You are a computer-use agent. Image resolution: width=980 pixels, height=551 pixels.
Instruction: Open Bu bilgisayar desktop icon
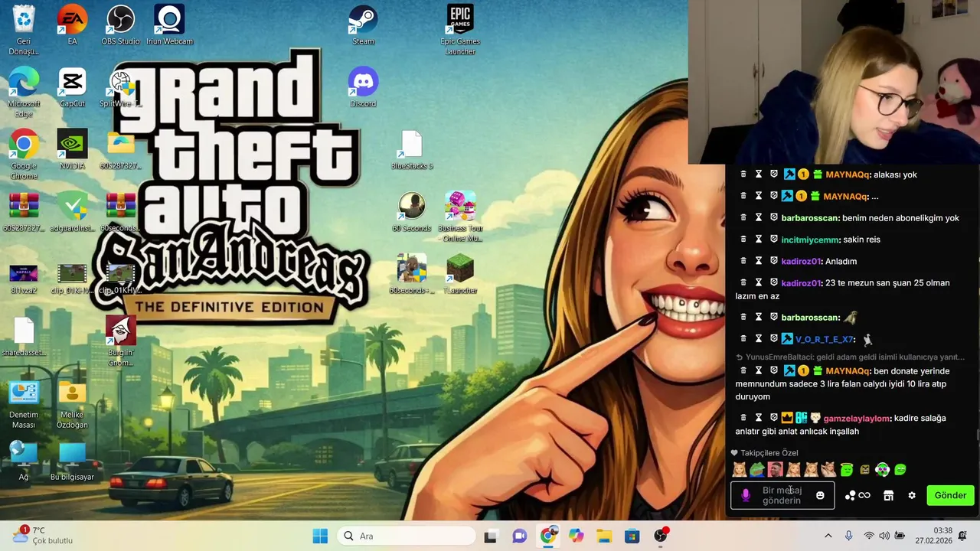[72, 460]
